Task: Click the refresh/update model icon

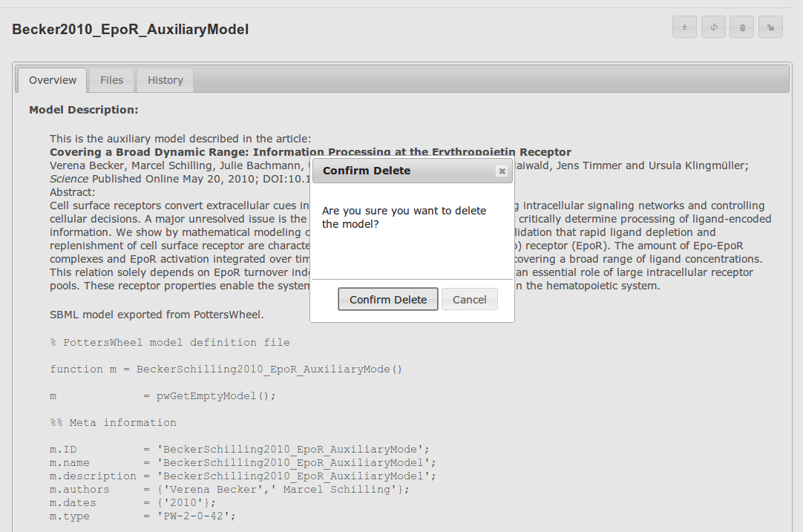Action: coord(713,27)
